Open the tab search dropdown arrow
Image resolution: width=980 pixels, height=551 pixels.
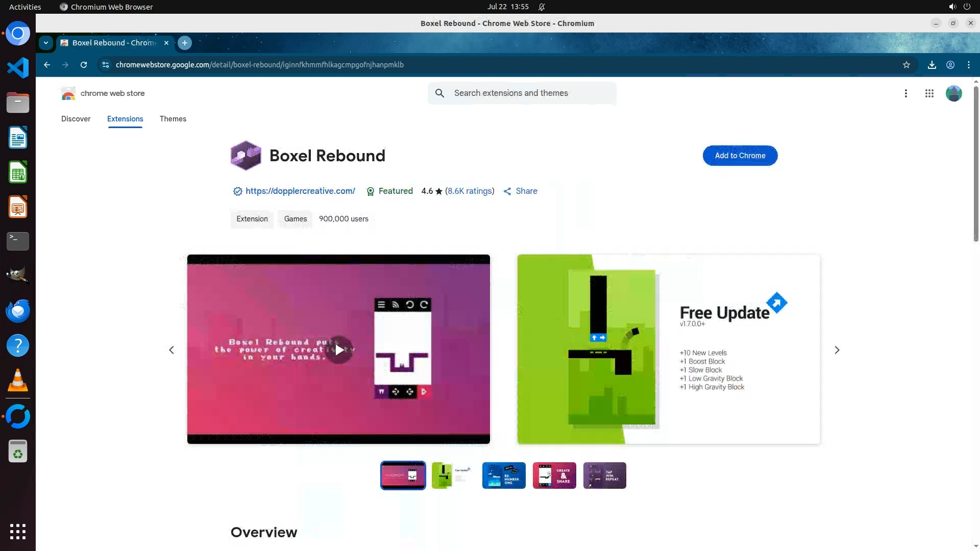(x=46, y=43)
